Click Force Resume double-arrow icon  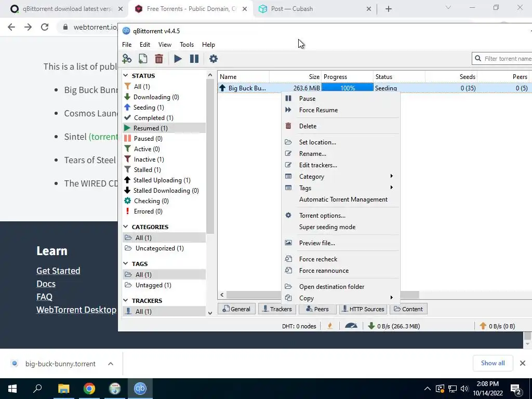pos(288,110)
